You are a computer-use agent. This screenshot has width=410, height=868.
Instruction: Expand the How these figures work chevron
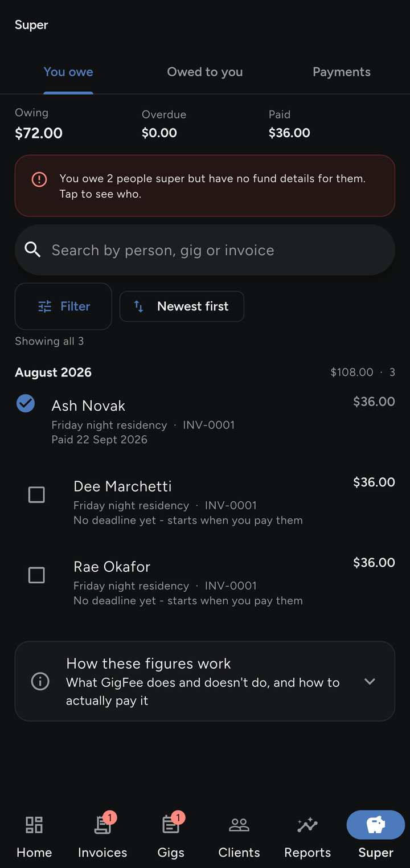370,681
